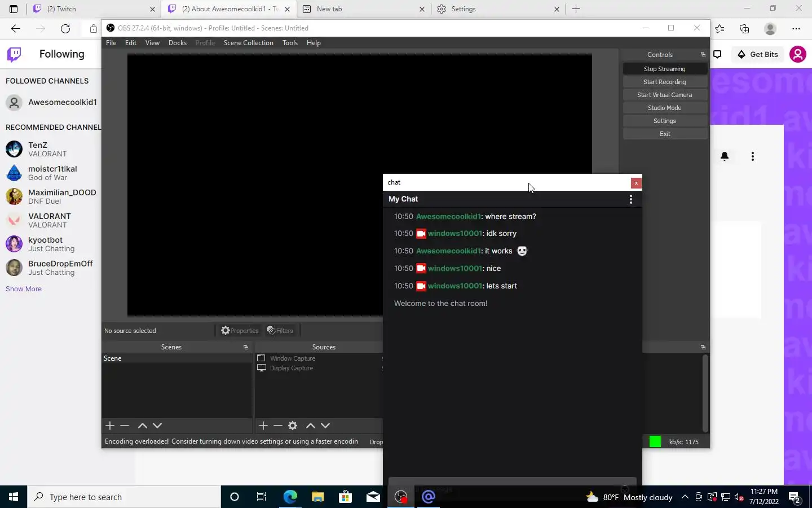Open the source Filters button
812x508 pixels.
(x=280, y=331)
